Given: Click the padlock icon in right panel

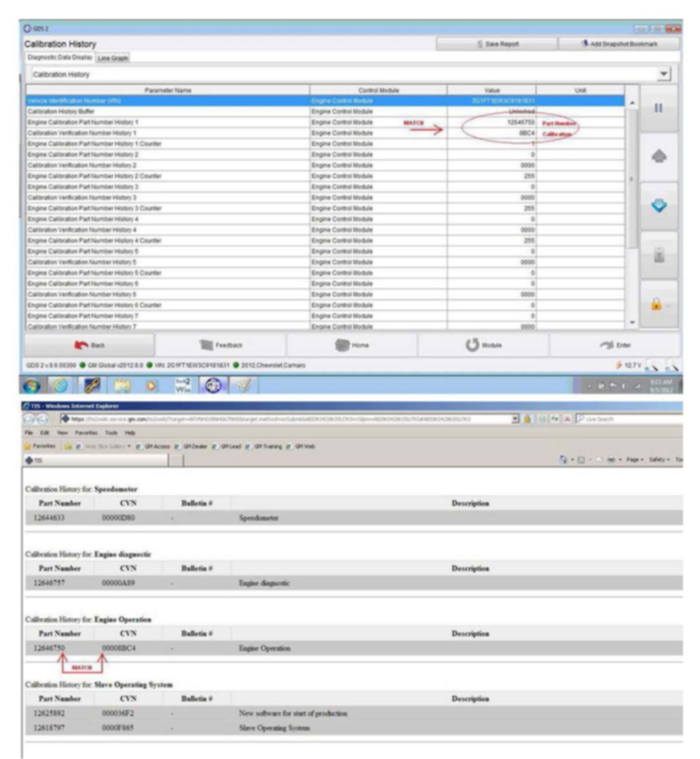Looking at the screenshot, I should coord(657,304).
